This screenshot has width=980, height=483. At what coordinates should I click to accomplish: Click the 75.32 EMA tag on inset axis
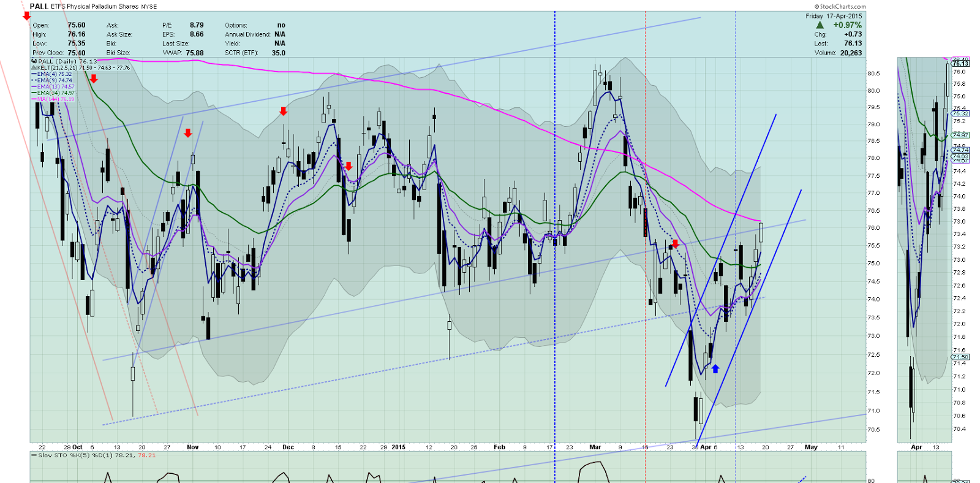pos(961,113)
